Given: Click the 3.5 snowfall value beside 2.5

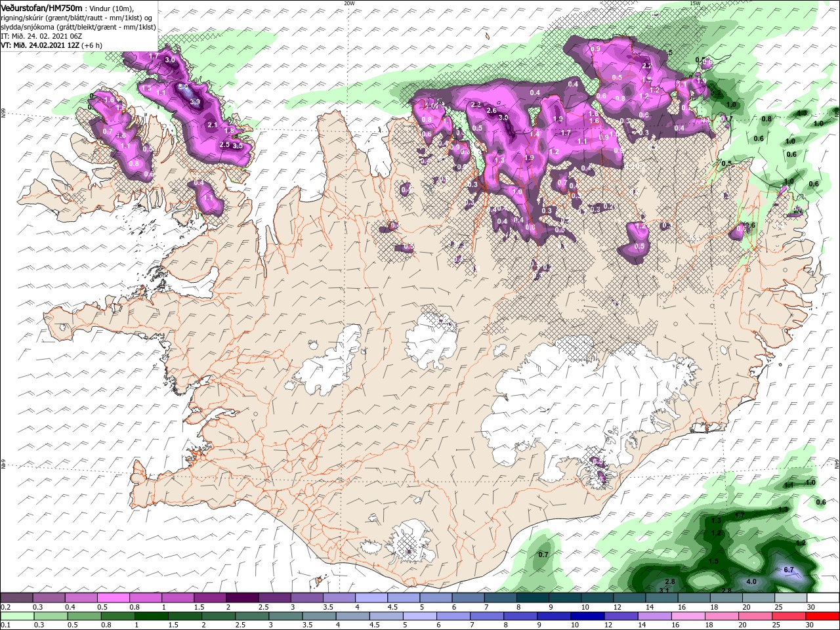Looking at the screenshot, I should click(238, 146).
